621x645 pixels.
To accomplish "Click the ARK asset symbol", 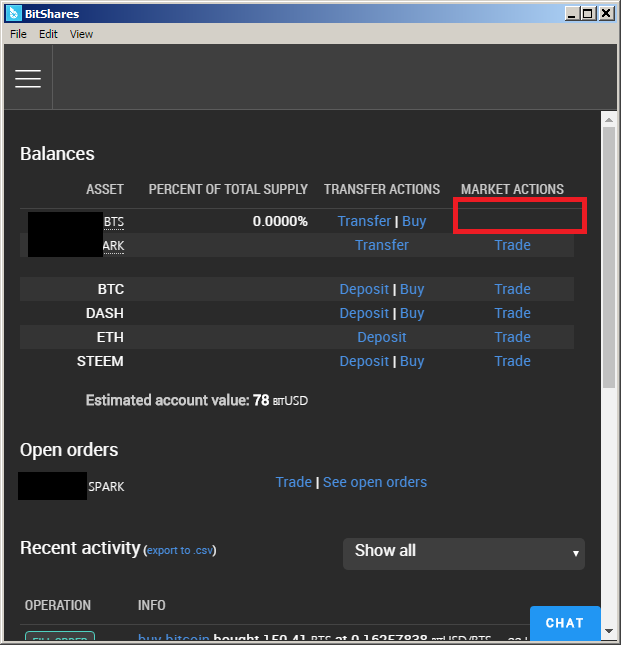I will click(114, 246).
